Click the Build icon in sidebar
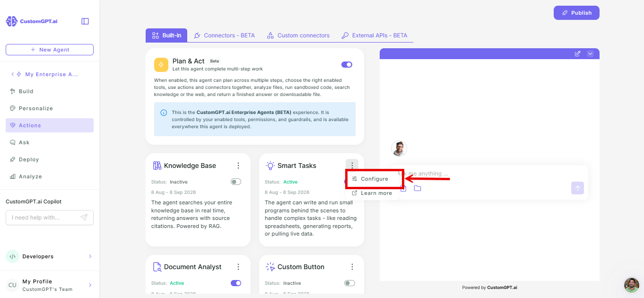The image size is (644, 298). [x=13, y=91]
